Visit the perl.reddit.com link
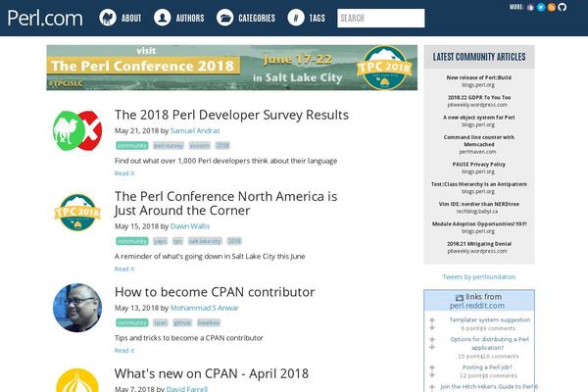This screenshot has height=392, width=588. coord(477,306)
